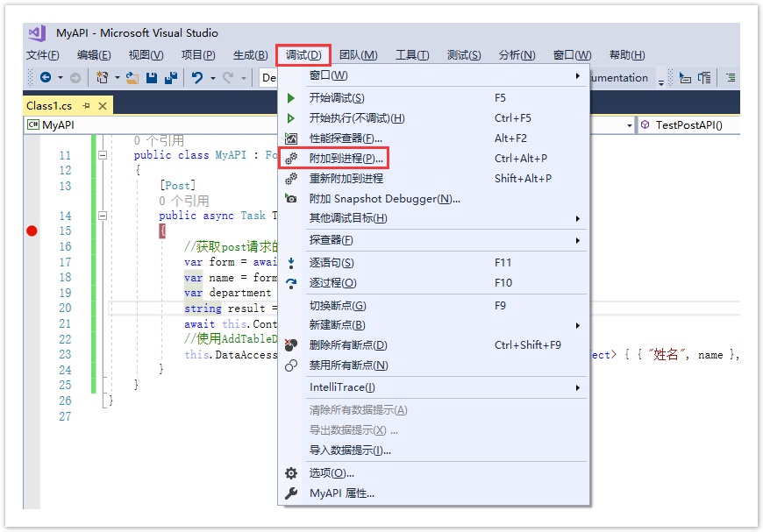
Task: Collapse the method outline at line 14
Action: (x=103, y=216)
